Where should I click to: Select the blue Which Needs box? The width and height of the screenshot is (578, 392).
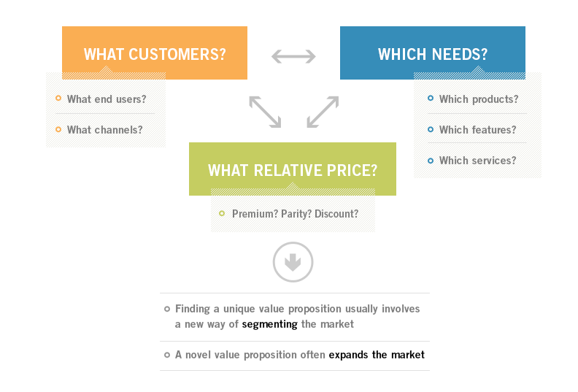(433, 53)
